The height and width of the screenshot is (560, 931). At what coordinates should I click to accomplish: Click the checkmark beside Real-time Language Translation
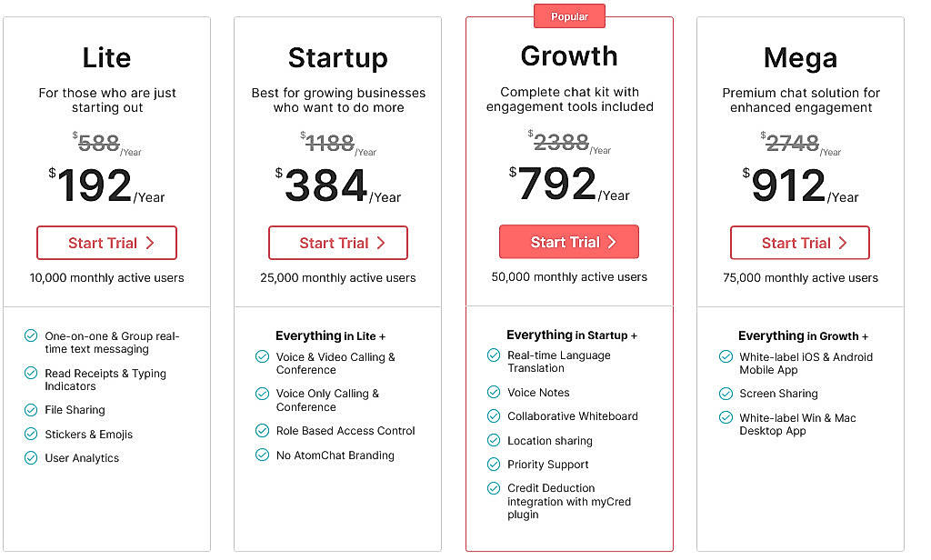pyautogui.click(x=494, y=355)
